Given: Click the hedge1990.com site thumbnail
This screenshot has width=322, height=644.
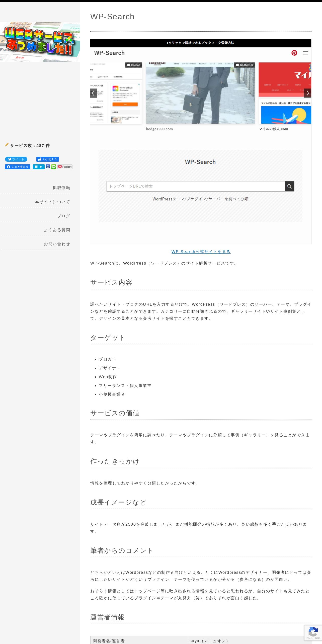Looking at the screenshot, I should point(200,93).
